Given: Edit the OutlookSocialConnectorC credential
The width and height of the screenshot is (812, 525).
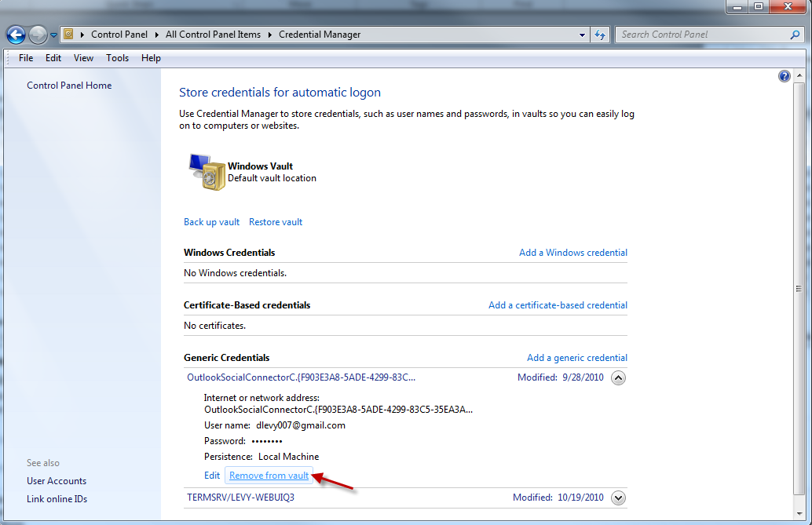Looking at the screenshot, I should tap(212, 476).
